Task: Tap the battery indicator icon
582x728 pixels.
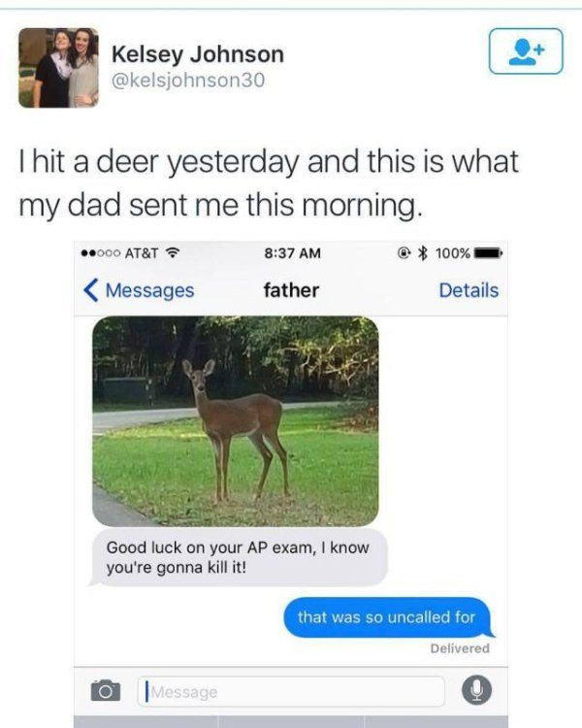Action: pos(488,253)
